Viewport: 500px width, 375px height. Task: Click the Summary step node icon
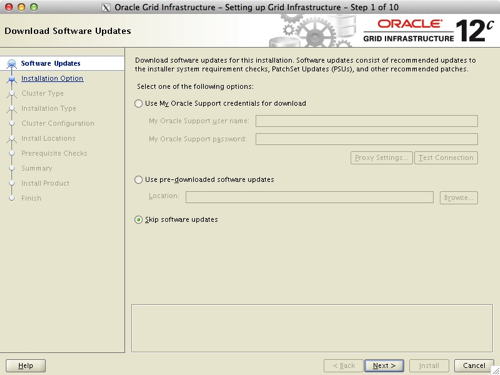pyautogui.click(x=12, y=168)
